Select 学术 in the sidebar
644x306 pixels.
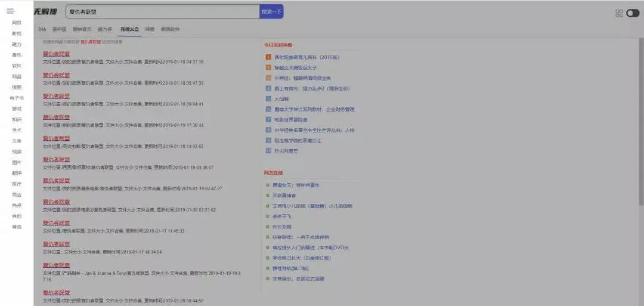coord(17,130)
